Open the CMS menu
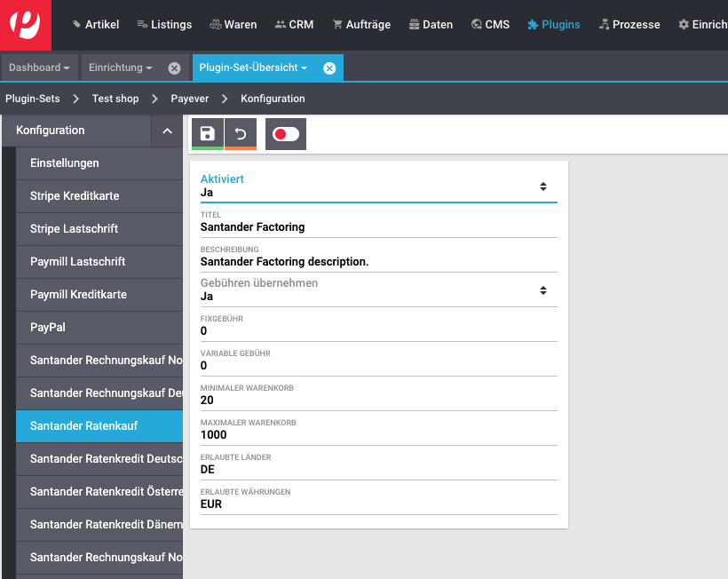 click(490, 25)
